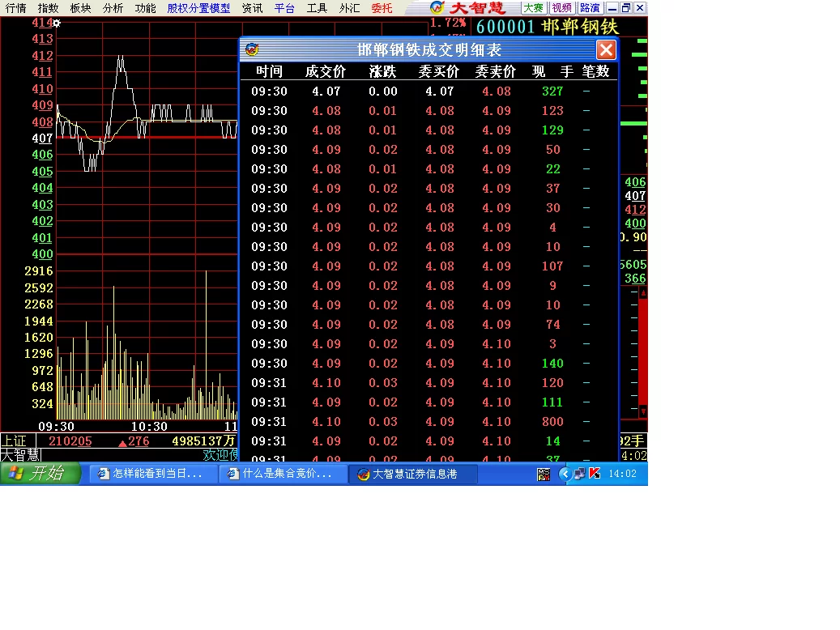Click the 涨跌 column header
Screen dimensions: 840x630
click(382, 71)
